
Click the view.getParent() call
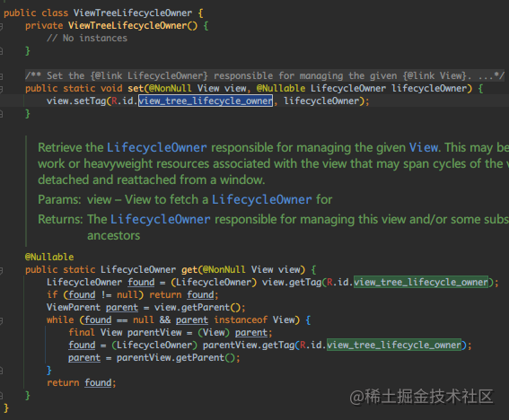[x=197, y=308]
